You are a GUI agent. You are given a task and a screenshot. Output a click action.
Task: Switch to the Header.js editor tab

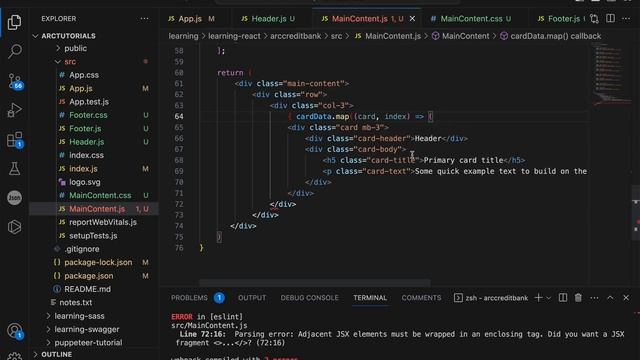[x=268, y=19]
